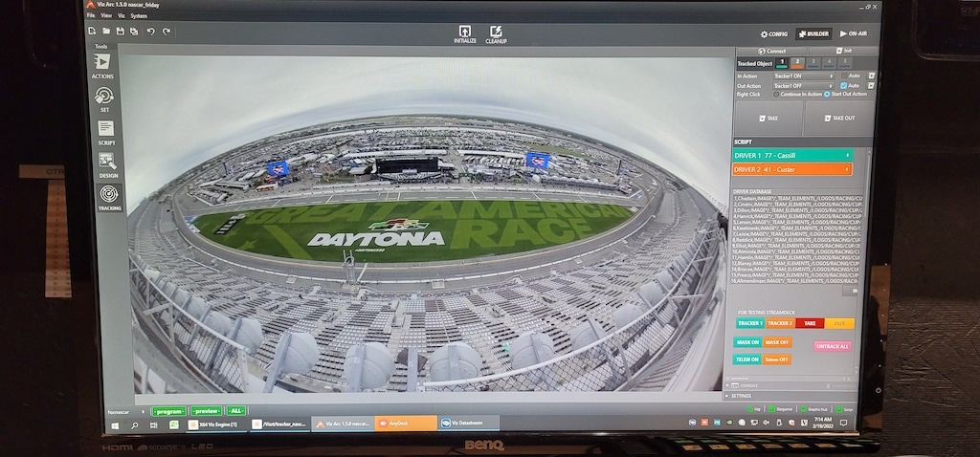980x457 pixels.
Task: Click the Initialize icon
Action: (x=465, y=34)
